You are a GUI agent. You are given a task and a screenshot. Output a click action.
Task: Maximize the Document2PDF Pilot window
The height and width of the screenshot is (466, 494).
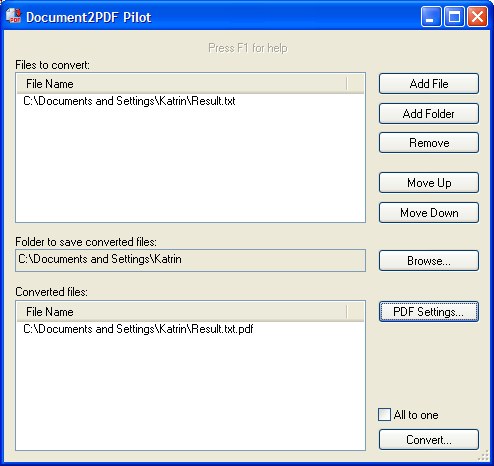[x=454, y=16]
